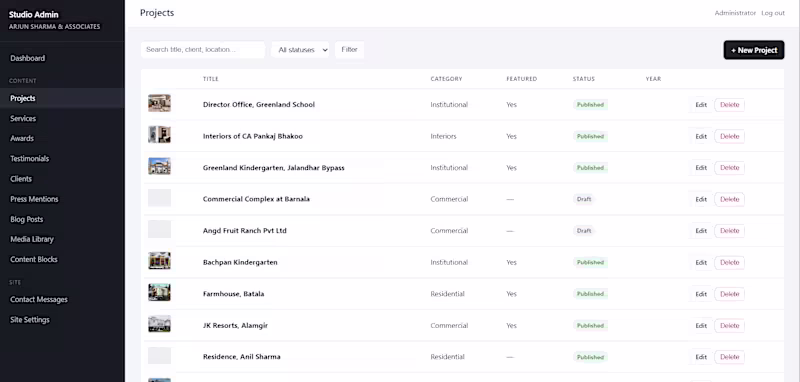Click the title Bachpan Kindergarten
This screenshot has height=382, width=800.
240,262
